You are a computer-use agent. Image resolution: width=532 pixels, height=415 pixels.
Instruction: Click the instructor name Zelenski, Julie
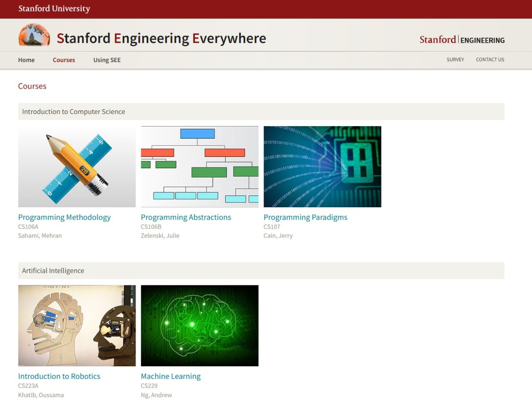[160, 236]
